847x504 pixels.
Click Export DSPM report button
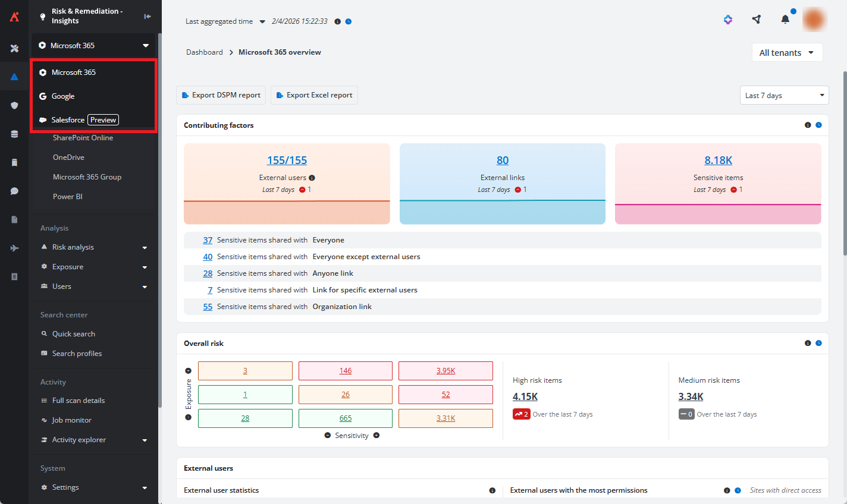[x=221, y=95]
